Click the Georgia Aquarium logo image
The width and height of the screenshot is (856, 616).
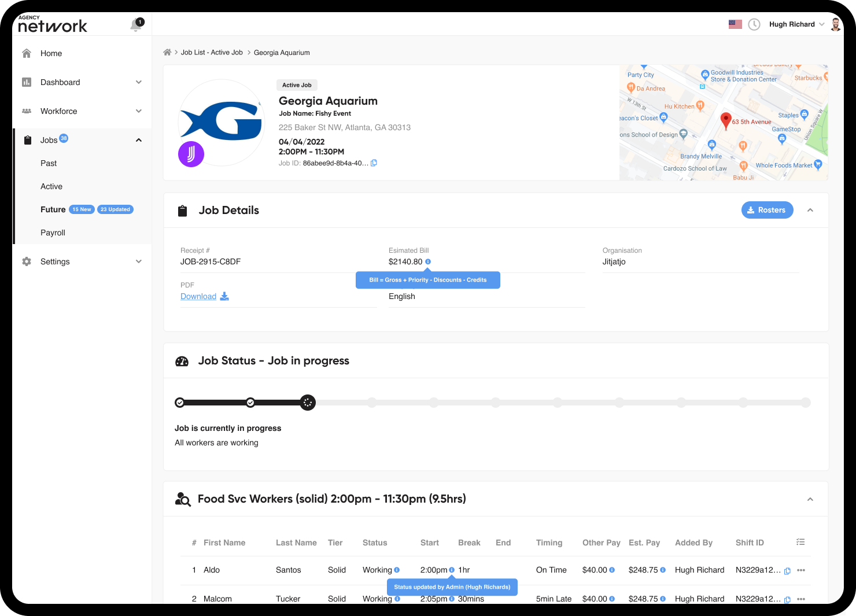222,122
